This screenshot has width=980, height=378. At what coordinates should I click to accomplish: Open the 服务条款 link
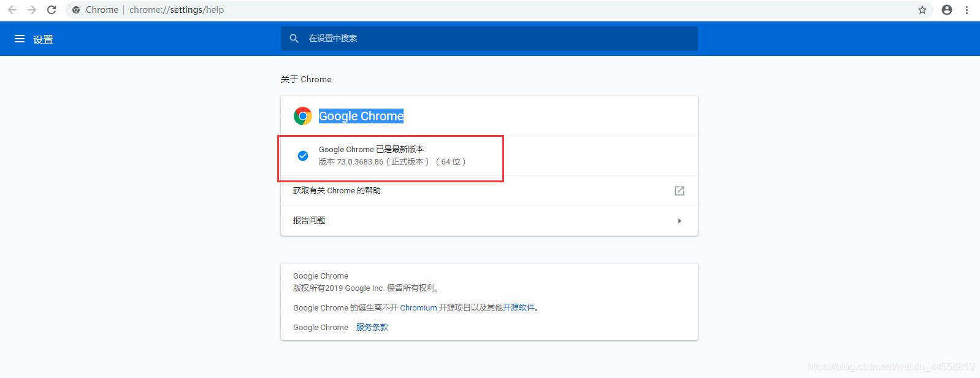point(372,328)
